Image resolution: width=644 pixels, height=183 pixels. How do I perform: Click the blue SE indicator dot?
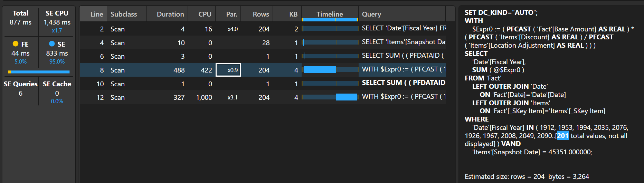52,44
